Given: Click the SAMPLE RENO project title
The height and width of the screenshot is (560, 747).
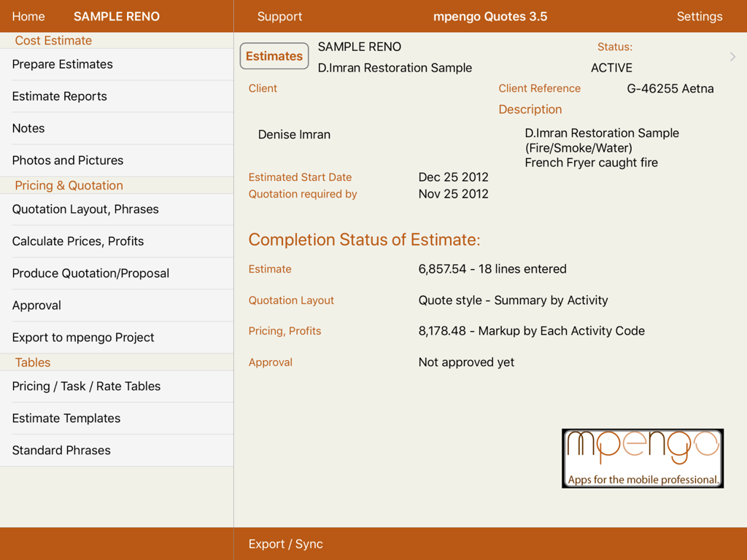Looking at the screenshot, I should click(117, 16).
